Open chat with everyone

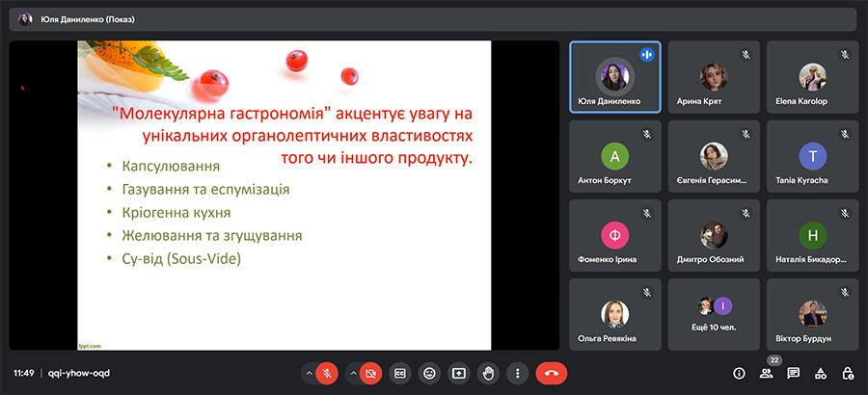tap(794, 374)
